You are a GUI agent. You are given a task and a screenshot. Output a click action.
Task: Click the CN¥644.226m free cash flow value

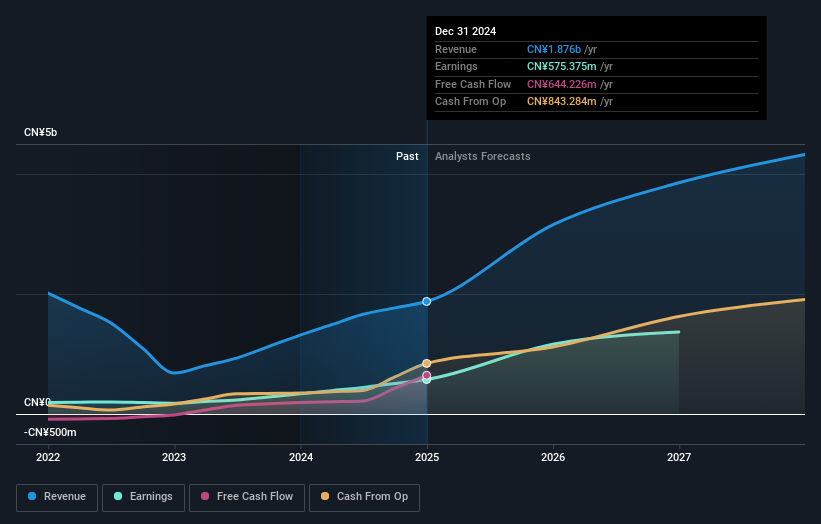coord(562,84)
